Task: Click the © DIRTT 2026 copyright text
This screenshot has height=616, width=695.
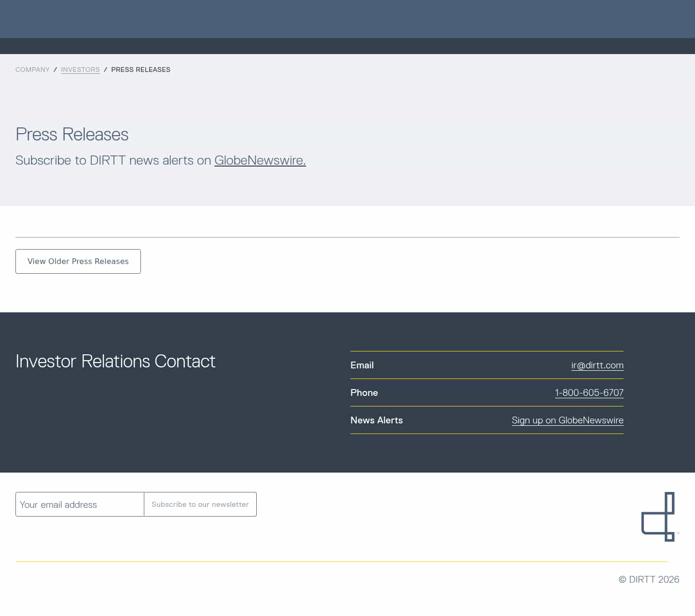Action: pyautogui.click(x=649, y=579)
